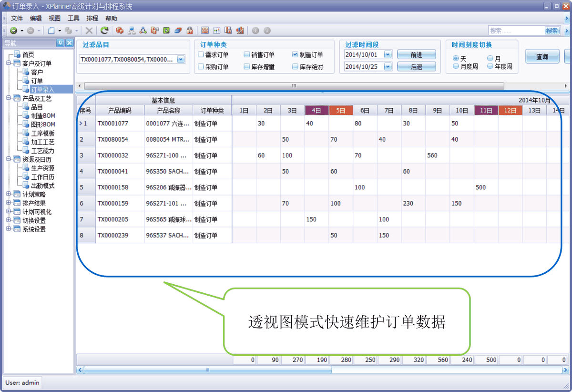Close the 导航 navigation panel
The height and width of the screenshot is (392, 572).
pyautogui.click(x=69, y=43)
